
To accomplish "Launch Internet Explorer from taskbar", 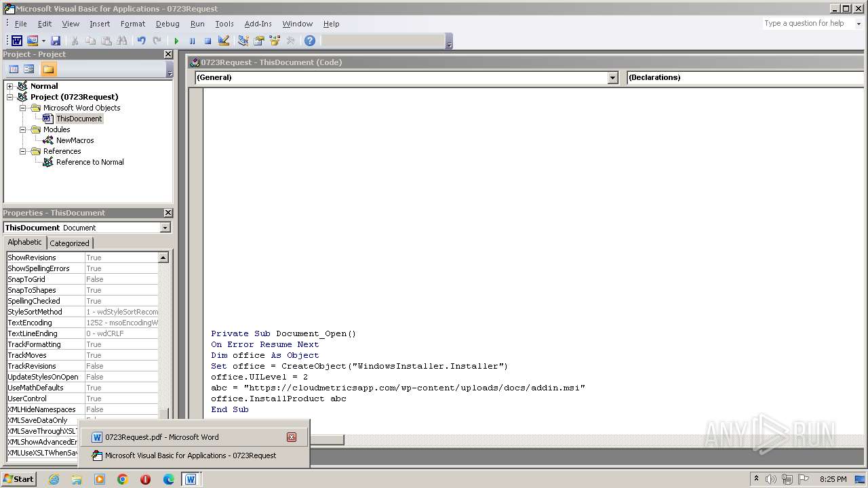I will point(54,479).
